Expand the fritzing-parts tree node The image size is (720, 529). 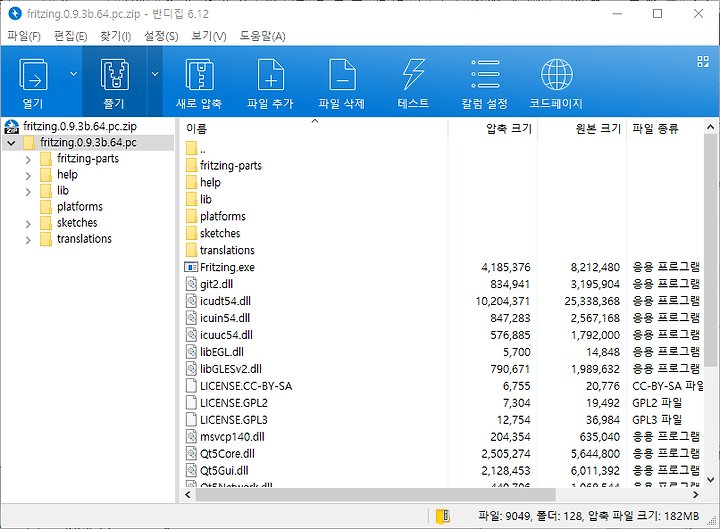pyautogui.click(x=28, y=160)
